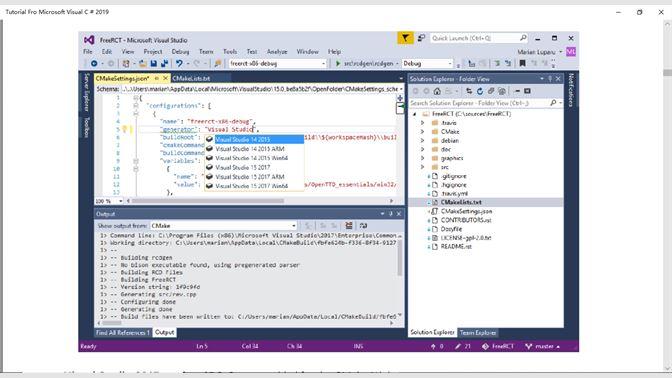Select Visual Studio 15 2017 from suggestions
672x378 pixels.
point(243,168)
